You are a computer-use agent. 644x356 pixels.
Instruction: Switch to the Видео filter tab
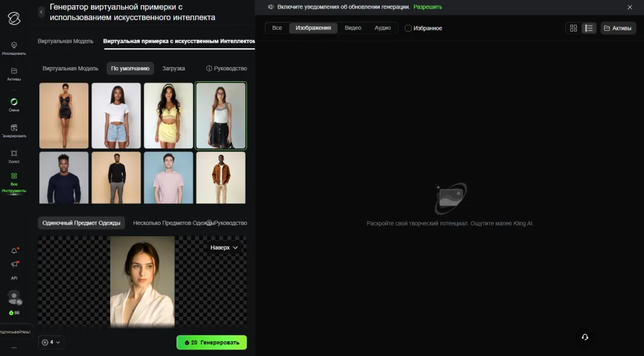pyautogui.click(x=353, y=28)
